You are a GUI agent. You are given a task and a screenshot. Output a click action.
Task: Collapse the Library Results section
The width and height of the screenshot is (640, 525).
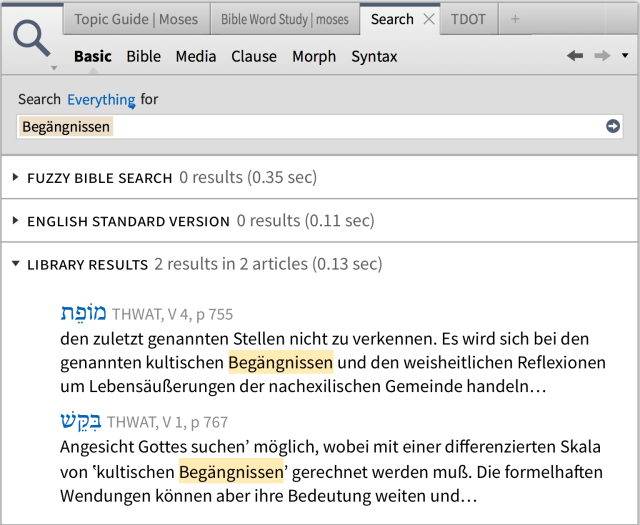16,265
